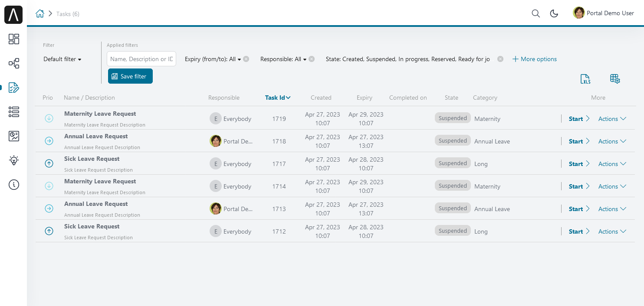Sort by Prio column header

[x=48, y=98]
